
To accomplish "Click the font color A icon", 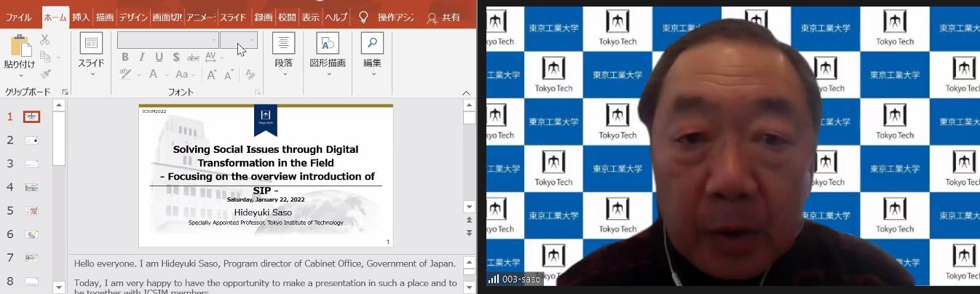I will pyautogui.click(x=154, y=74).
